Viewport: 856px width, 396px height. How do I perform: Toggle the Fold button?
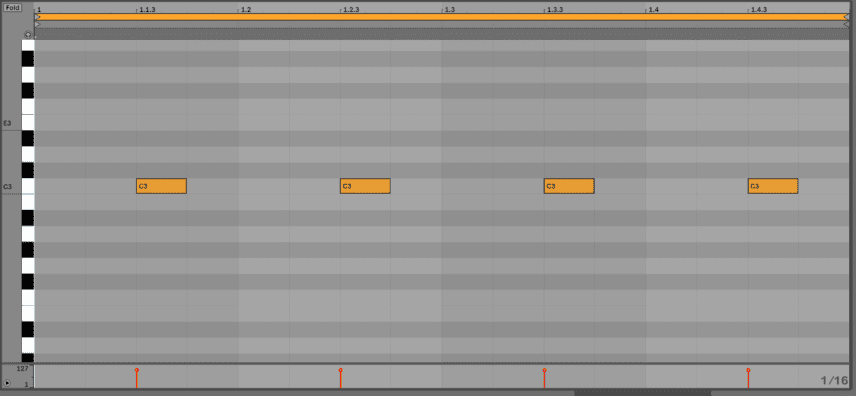tap(12, 8)
